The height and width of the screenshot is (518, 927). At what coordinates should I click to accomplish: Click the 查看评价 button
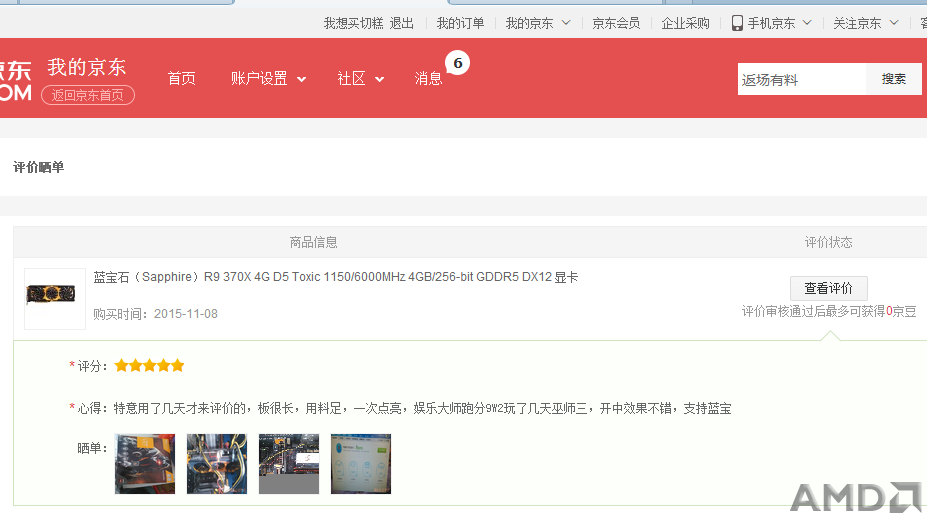point(829,288)
